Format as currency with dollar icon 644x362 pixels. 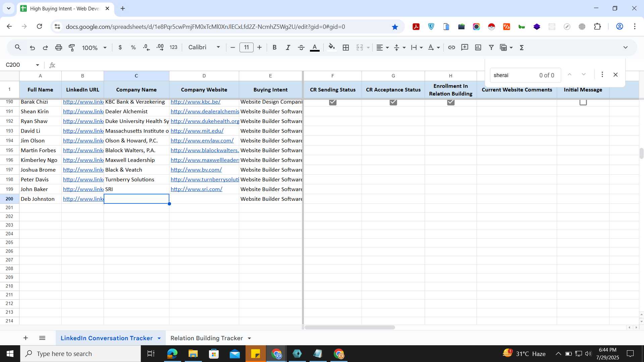120,48
